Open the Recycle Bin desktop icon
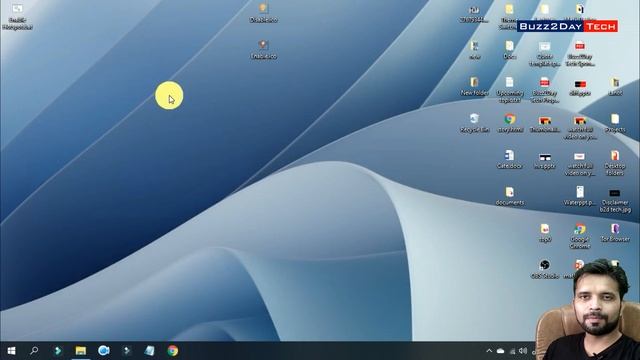Screen dimensions: 640x360 click(474, 123)
